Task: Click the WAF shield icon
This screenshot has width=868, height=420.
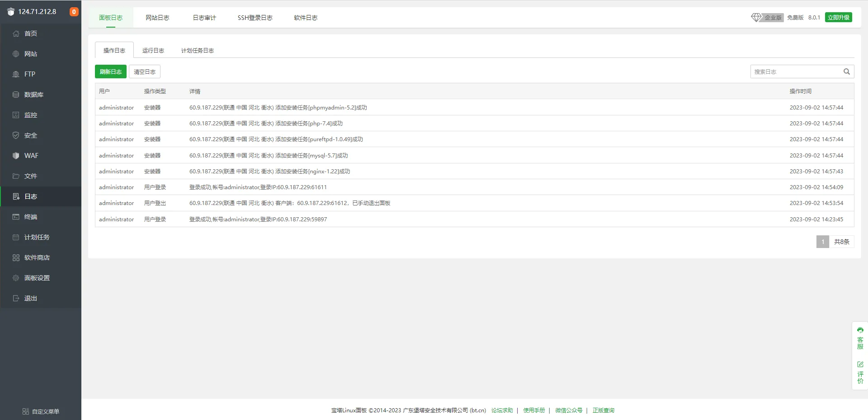Action: (x=16, y=156)
